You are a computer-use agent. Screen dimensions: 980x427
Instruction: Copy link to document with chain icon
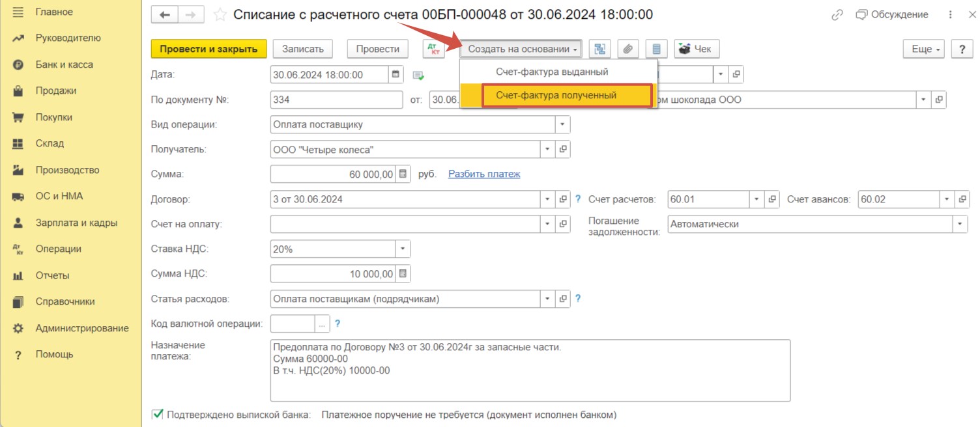pyautogui.click(x=837, y=14)
